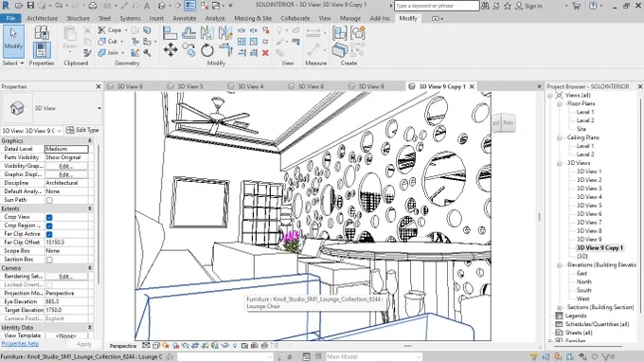644x362 pixels.
Task: Toggle the Sun Path checkbox
Action: tap(49, 200)
